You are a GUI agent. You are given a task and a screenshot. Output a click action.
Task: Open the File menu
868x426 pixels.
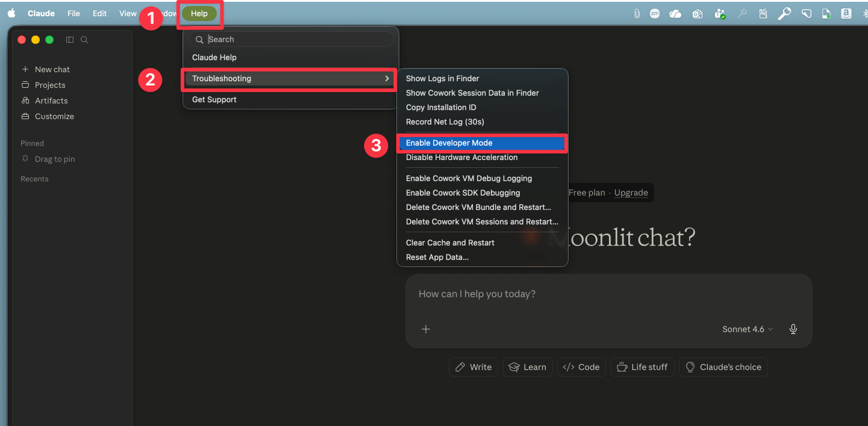coord(73,13)
